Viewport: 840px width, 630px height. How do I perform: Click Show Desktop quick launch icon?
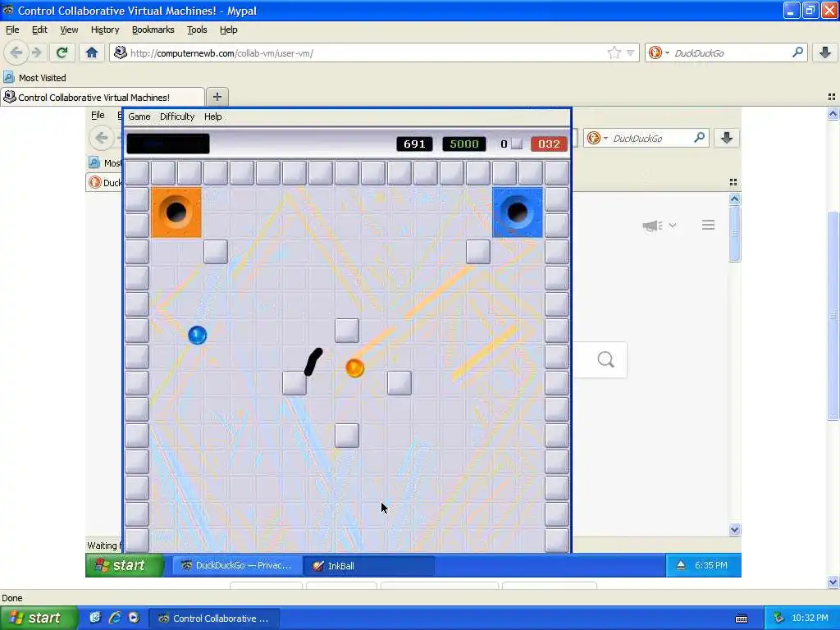click(x=95, y=618)
